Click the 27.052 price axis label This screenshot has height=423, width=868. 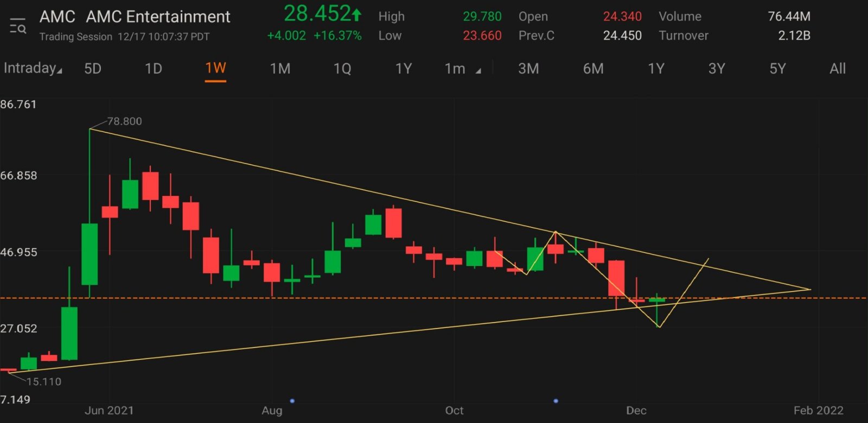18,329
